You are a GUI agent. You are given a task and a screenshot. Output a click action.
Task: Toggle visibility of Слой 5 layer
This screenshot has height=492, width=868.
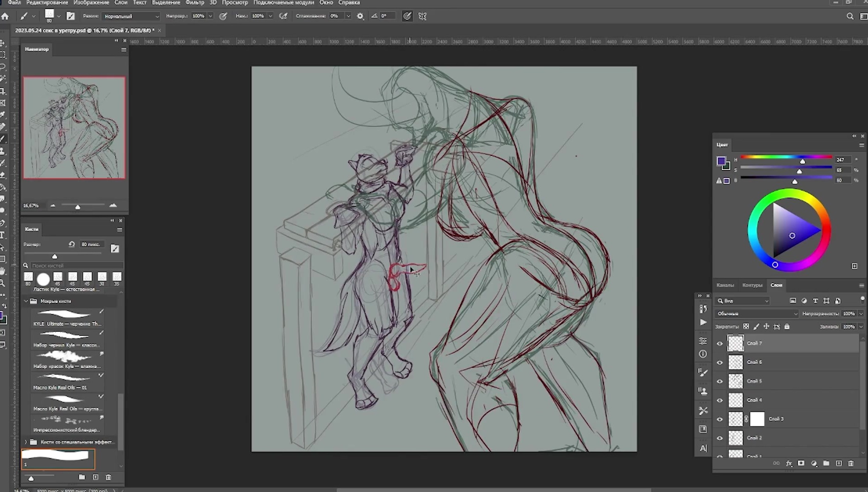pos(720,381)
